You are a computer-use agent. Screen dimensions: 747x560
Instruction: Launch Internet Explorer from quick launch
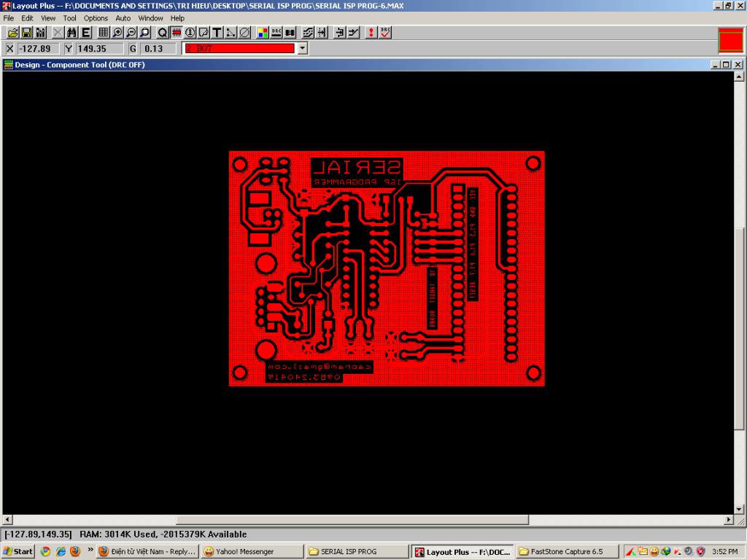61,551
